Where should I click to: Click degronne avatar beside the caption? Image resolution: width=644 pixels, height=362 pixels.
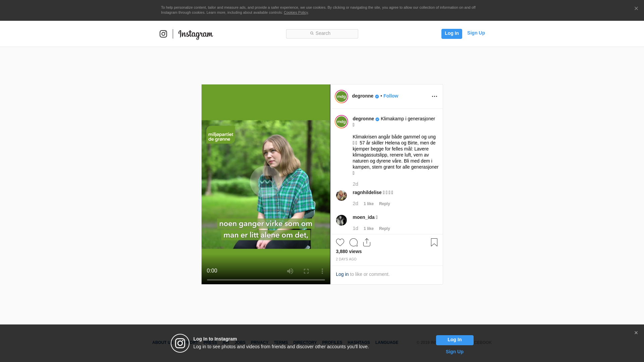pyautogui.click(x=341, y=122)
